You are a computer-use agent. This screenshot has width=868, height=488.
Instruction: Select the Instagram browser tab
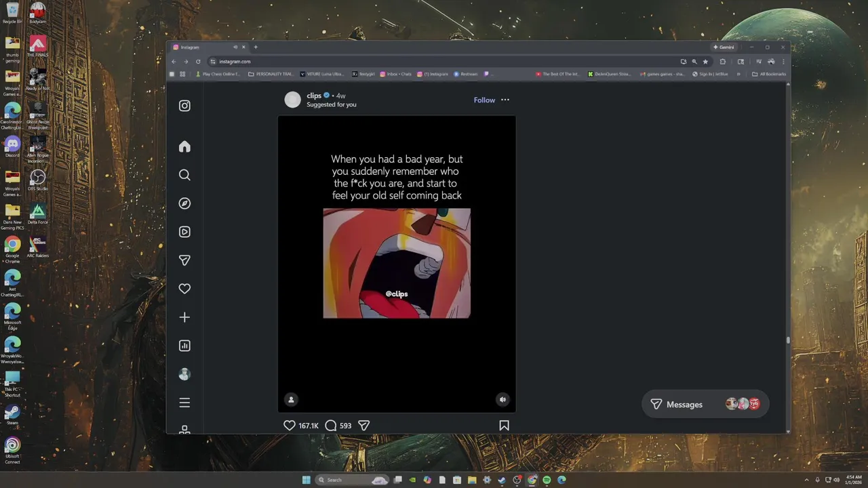(209, 47)
